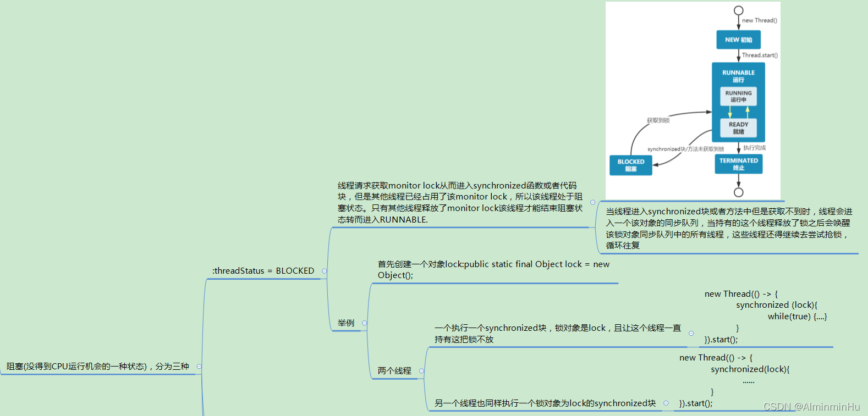Select the 举例 node

point(346,323)
